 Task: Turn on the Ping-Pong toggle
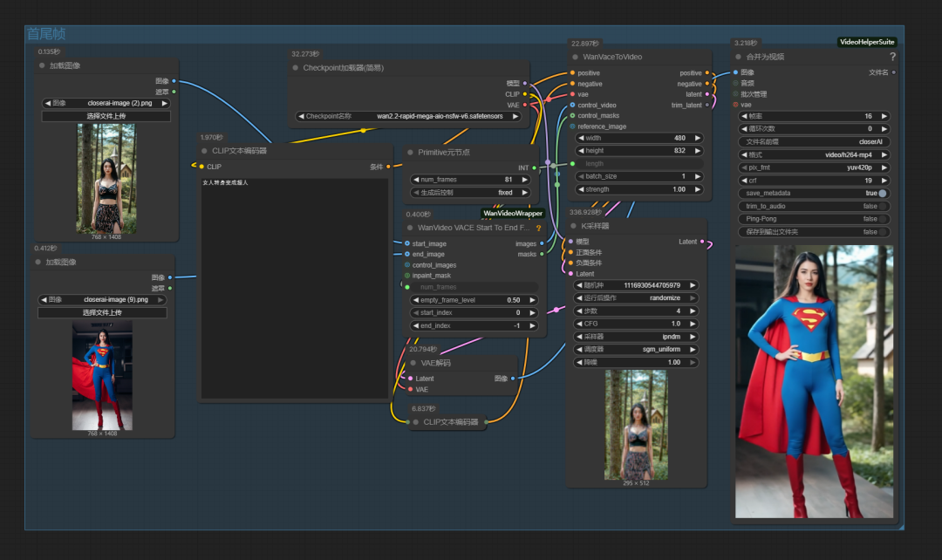tap(883, 219)
